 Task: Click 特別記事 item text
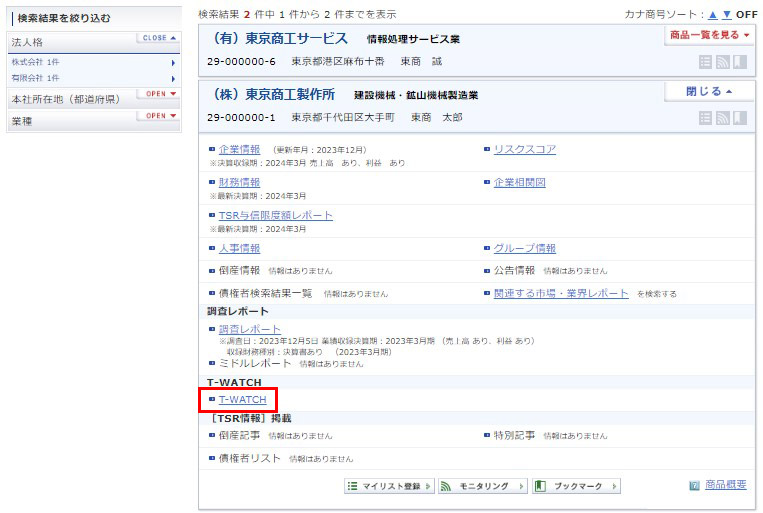coord(514,436)
